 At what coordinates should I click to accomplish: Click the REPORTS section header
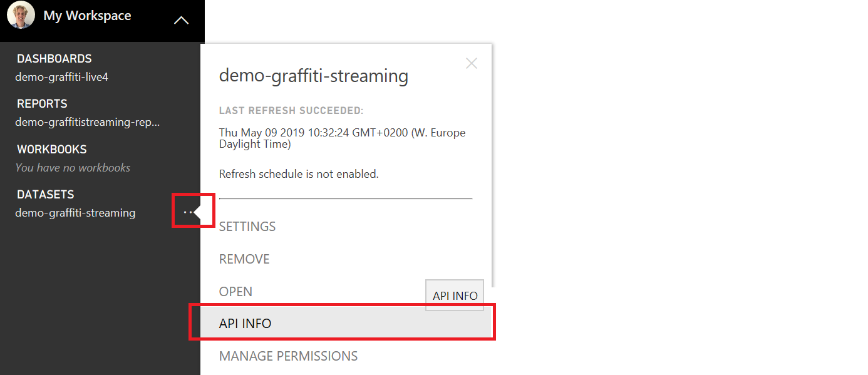click(x=42, y=104)
